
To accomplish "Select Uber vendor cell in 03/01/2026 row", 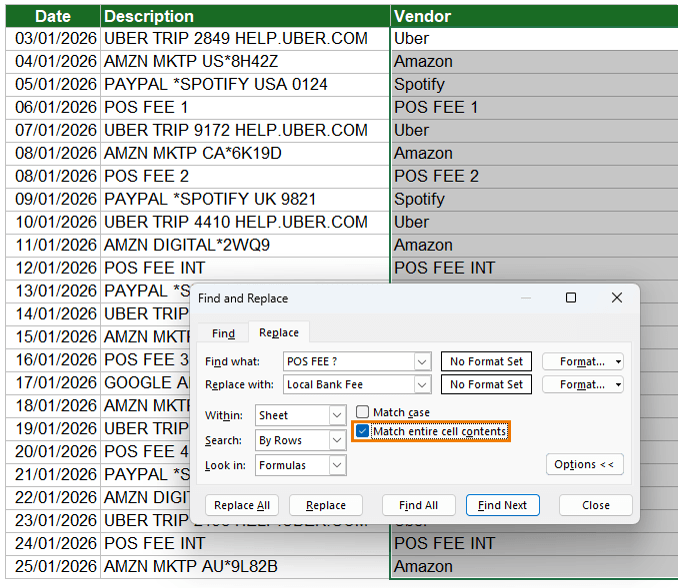I will pos(534,39).
